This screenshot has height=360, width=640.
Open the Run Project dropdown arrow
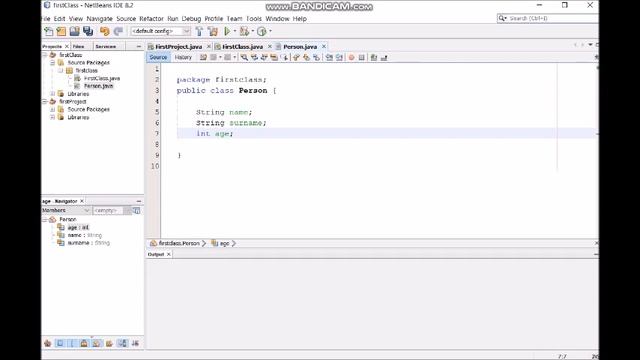235,31
